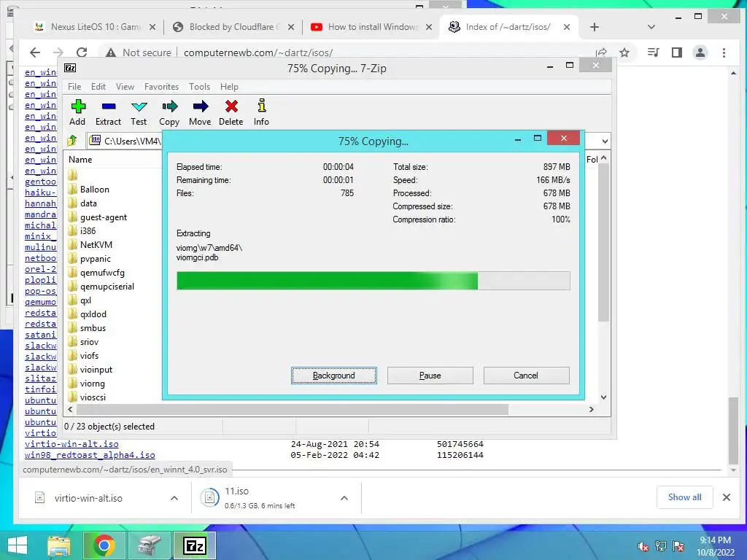Viewport: 747px width, 560px height.
Task: Cancel the copying operation
Action: pyautogui.click(x=526, y=376)
